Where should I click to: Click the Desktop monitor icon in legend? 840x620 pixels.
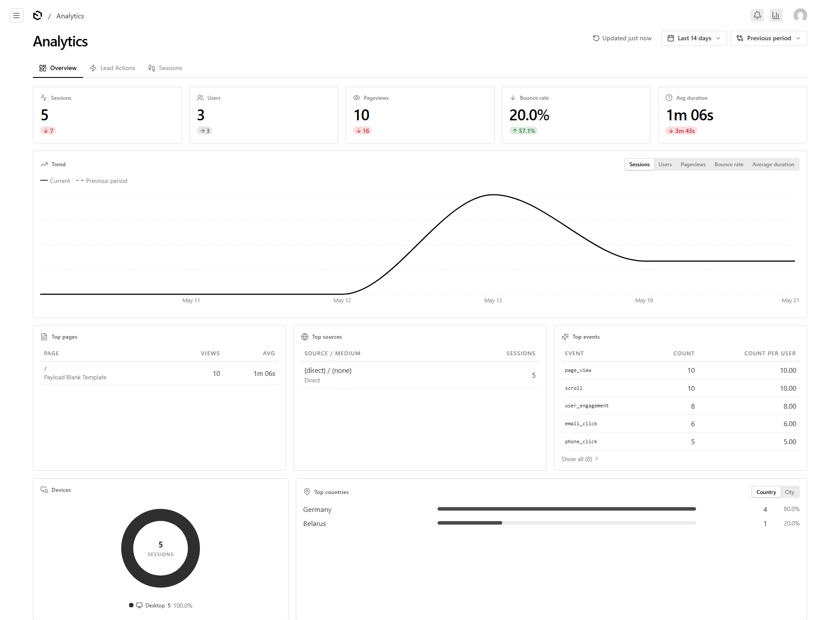[x=140, y=606]
